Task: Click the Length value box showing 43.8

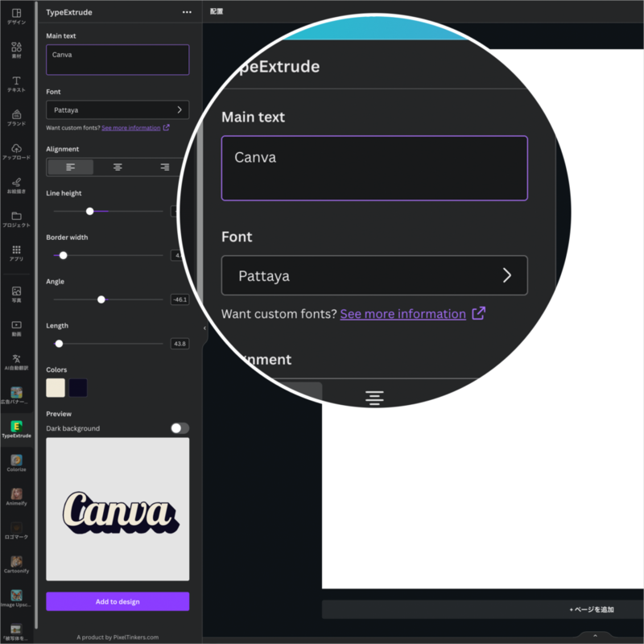Action: (180, 344)
